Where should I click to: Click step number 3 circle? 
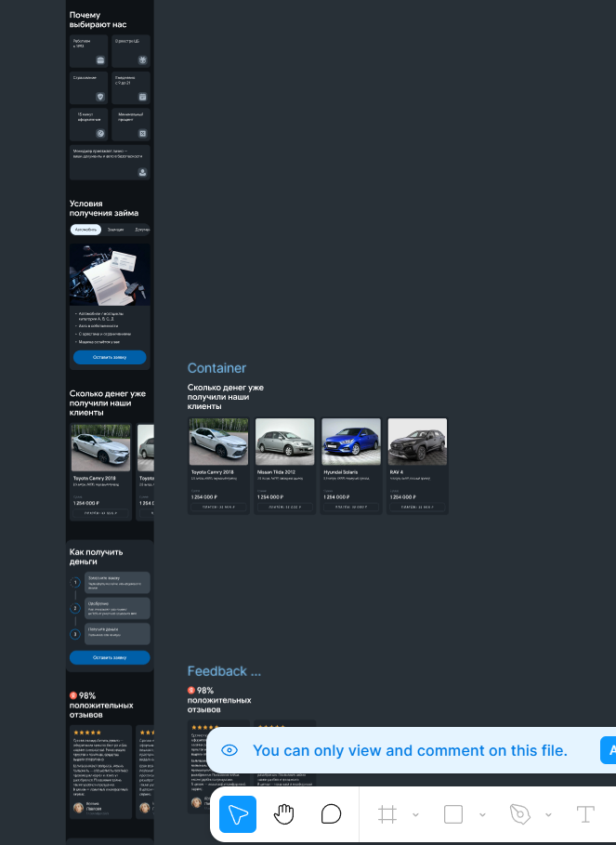[75, 634]
